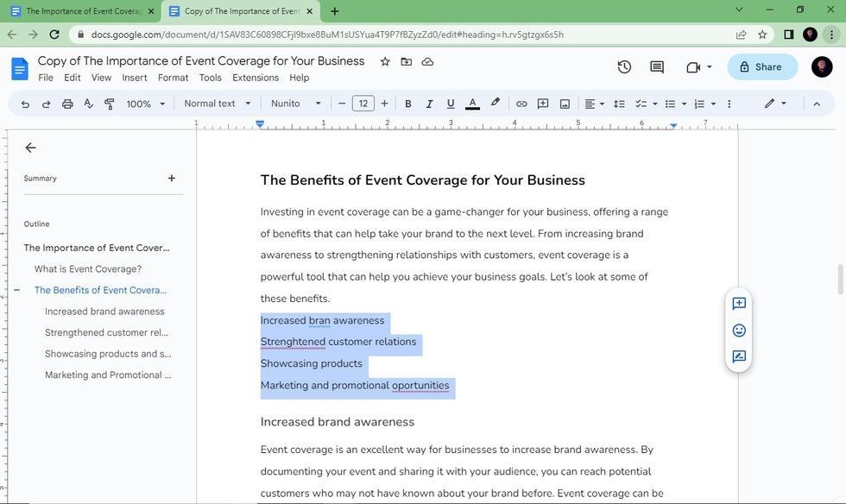Screen dimensions: 846x504
Task: Jump to What is Event Coverage? heading
Action: pyautogui.click(x=88, y=268)
